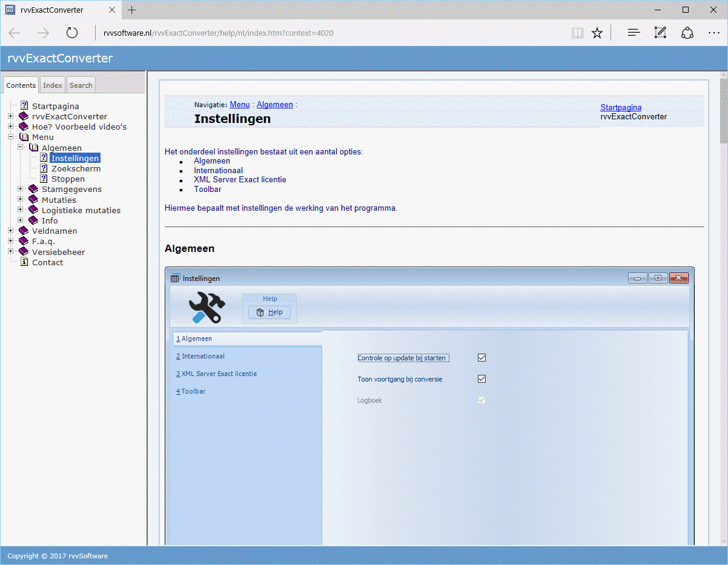Click Info purple book icon

(x=33, y=220)
